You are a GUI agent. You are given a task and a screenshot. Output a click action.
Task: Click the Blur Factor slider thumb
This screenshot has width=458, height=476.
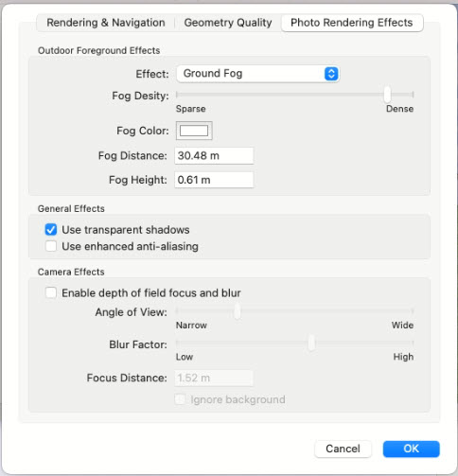coord(311,344)
